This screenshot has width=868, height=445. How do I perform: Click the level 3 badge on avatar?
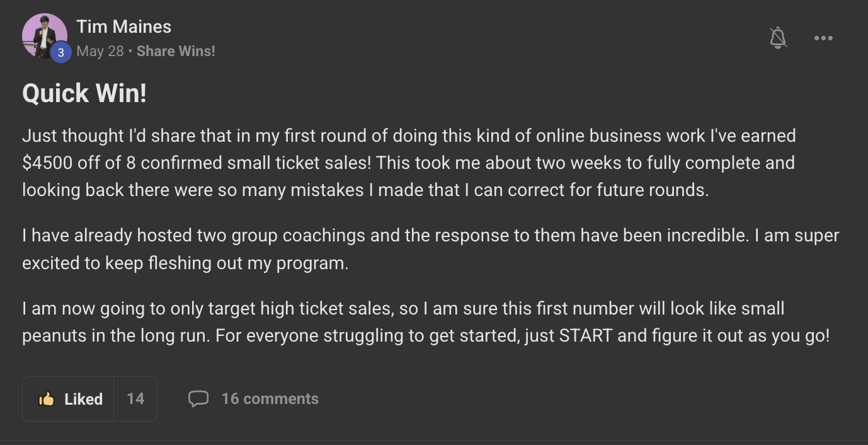[x=60, y=53]
